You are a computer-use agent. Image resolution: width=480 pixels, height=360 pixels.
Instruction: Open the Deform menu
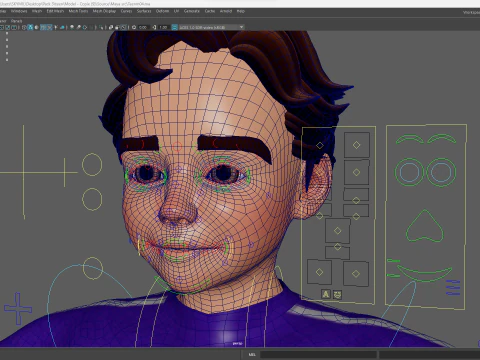pos(162,11)
